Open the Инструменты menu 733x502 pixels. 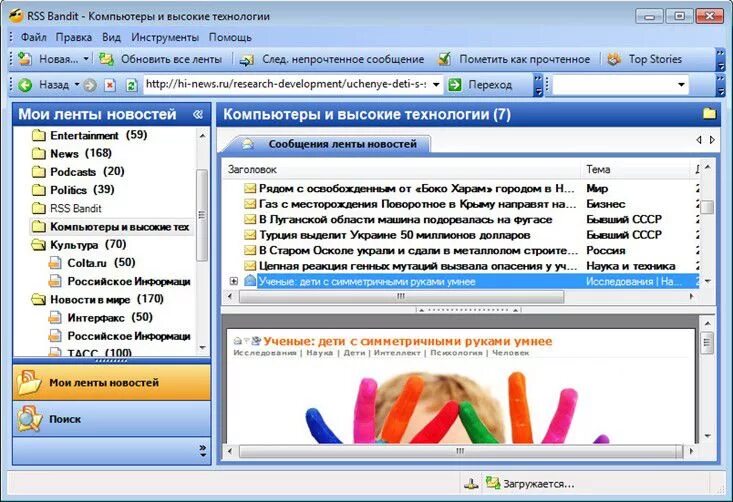pos(165,37)
